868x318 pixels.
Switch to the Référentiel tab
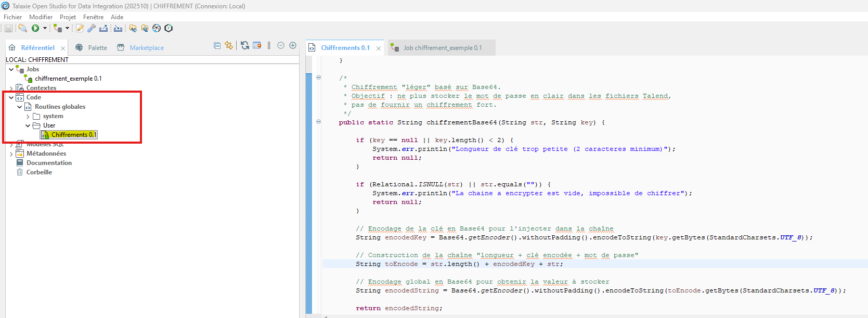[37, 47]
